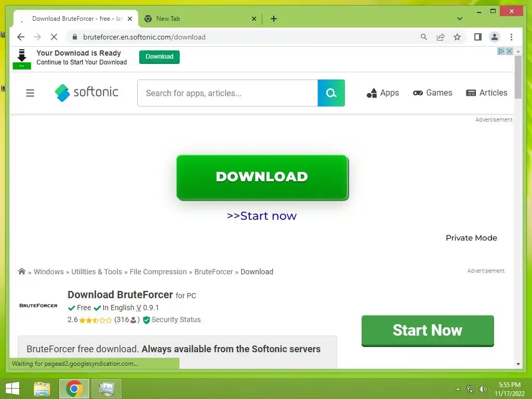Bookmark this page with star

pyautogui.click(x=457, y=37)
